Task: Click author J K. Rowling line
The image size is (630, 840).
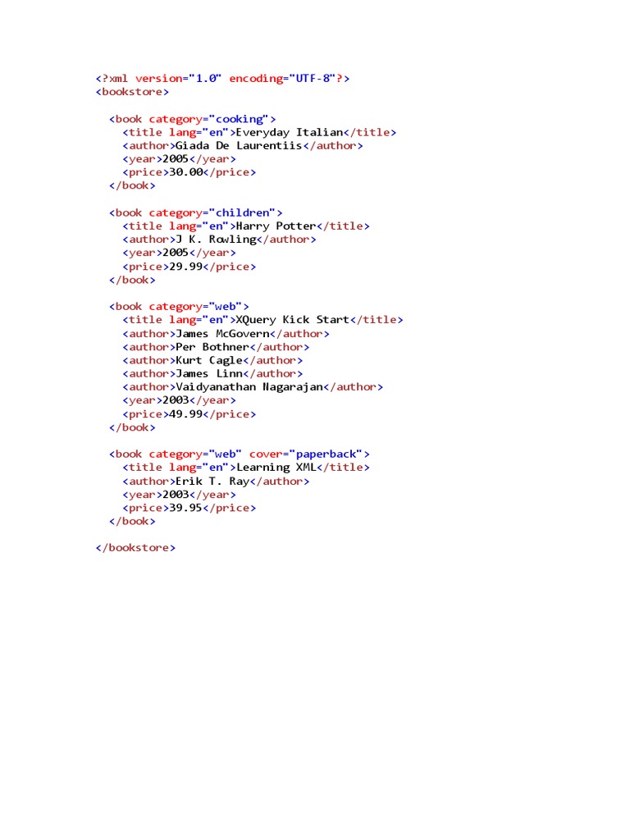Action: pyautogui.click(x=219, y=240)
